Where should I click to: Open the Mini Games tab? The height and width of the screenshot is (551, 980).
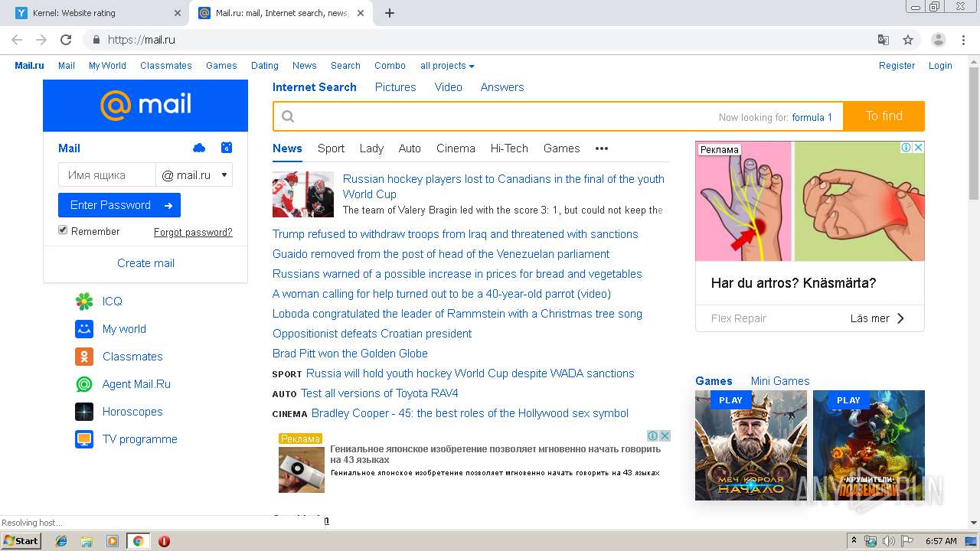pos(780,381)
